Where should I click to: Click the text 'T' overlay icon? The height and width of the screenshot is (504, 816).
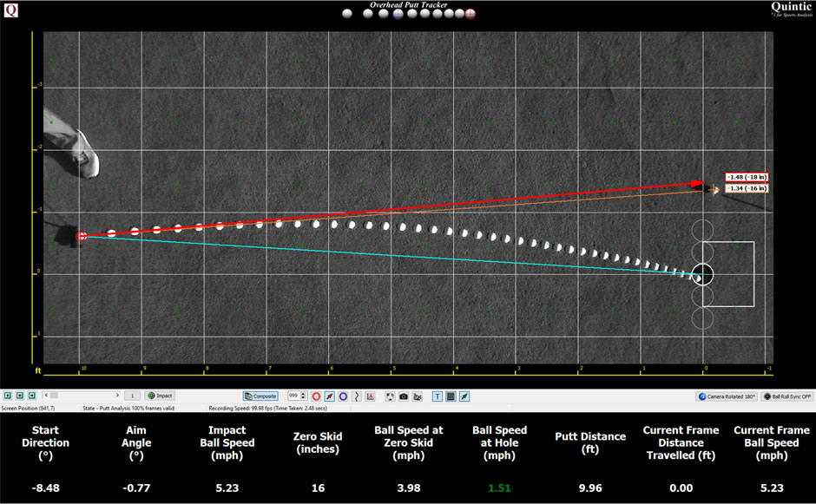[438, 396]
